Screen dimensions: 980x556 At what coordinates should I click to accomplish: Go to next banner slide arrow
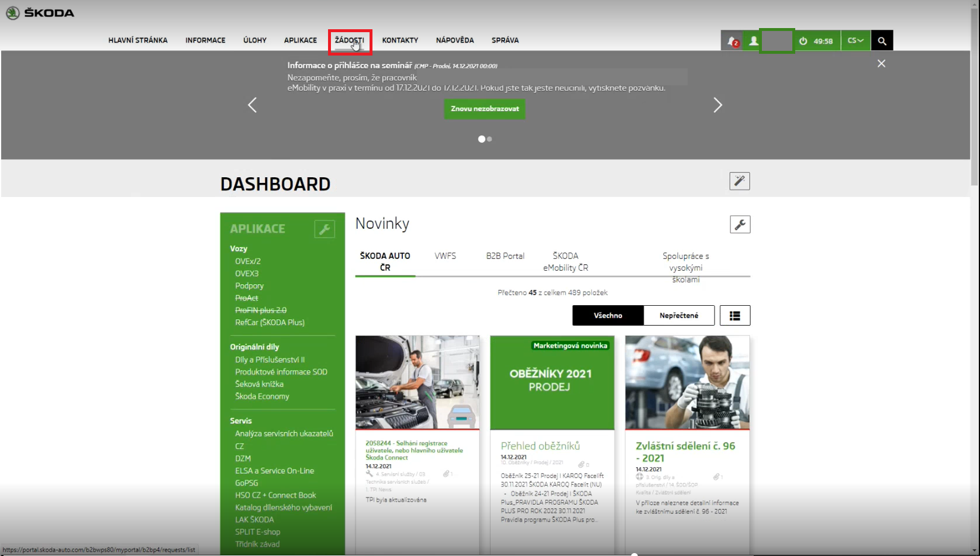[717, 105]
